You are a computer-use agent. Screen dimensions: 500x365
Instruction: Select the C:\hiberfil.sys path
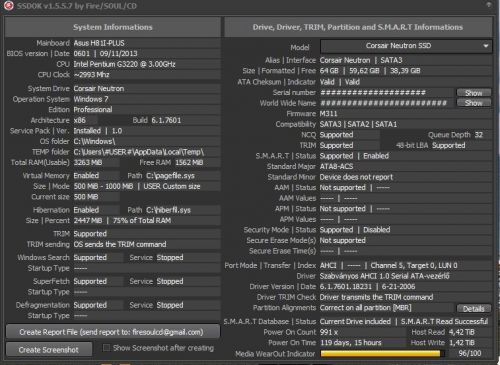click(x=168, y=210)
